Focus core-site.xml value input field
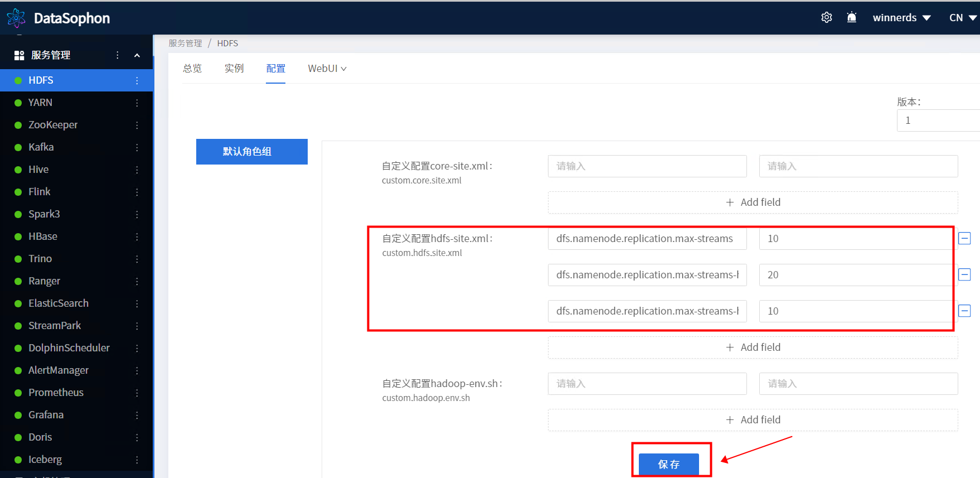 click(x=858, y=166)
